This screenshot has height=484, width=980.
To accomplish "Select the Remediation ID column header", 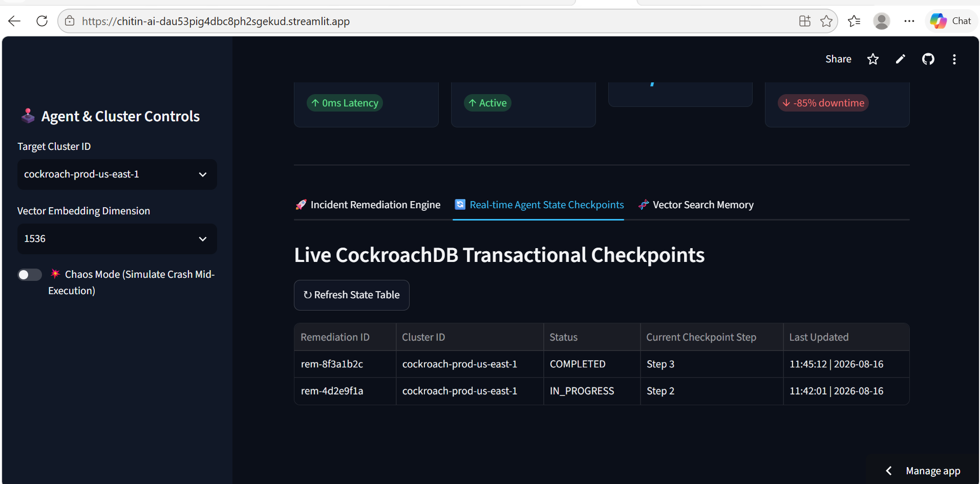I will coord(345,337).
